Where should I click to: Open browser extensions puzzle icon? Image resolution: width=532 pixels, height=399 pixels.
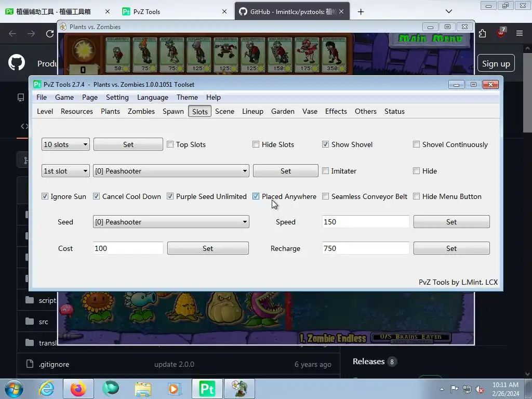[x=483, y=33]
